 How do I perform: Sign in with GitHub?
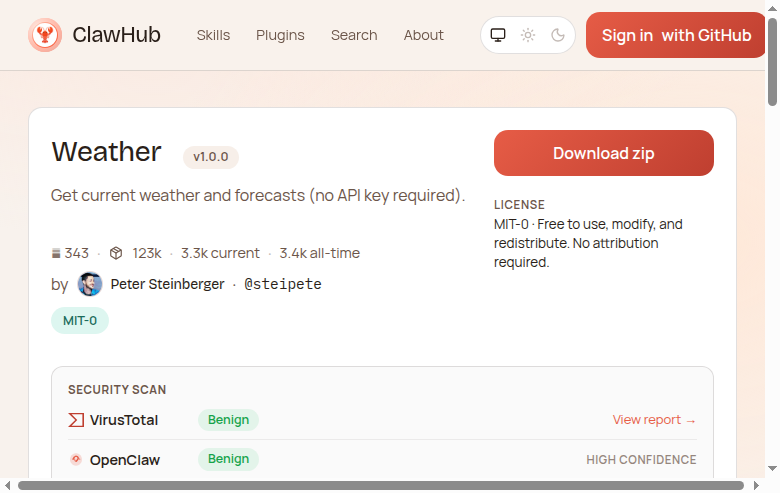(676, 35)
